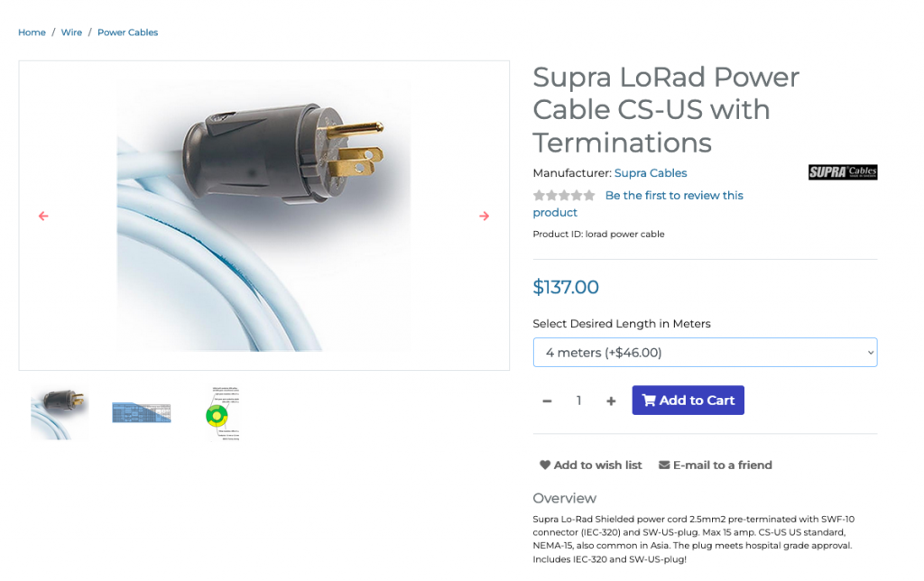Increase quantity with the plus icon
Image resolution: width=924 pixels, height=581 pixels.
pyautogui.click(x=611, y=401)
